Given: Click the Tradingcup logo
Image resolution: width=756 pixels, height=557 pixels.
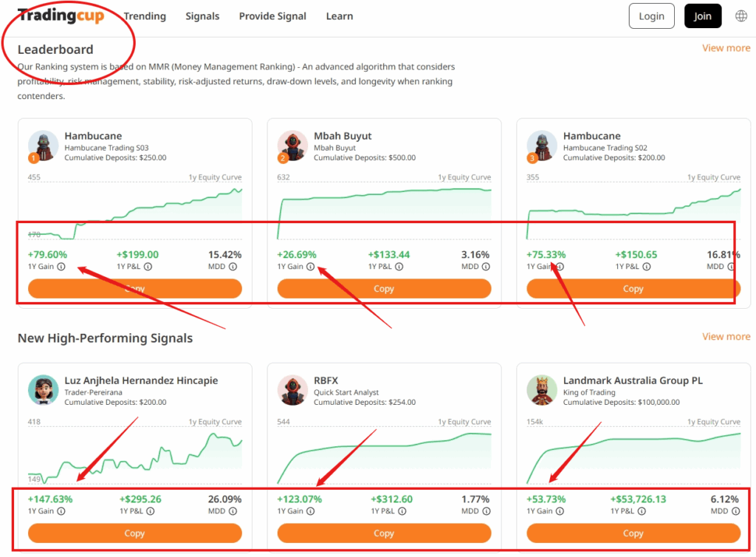Looking at the screenshot, I should (x=61, y=16).
